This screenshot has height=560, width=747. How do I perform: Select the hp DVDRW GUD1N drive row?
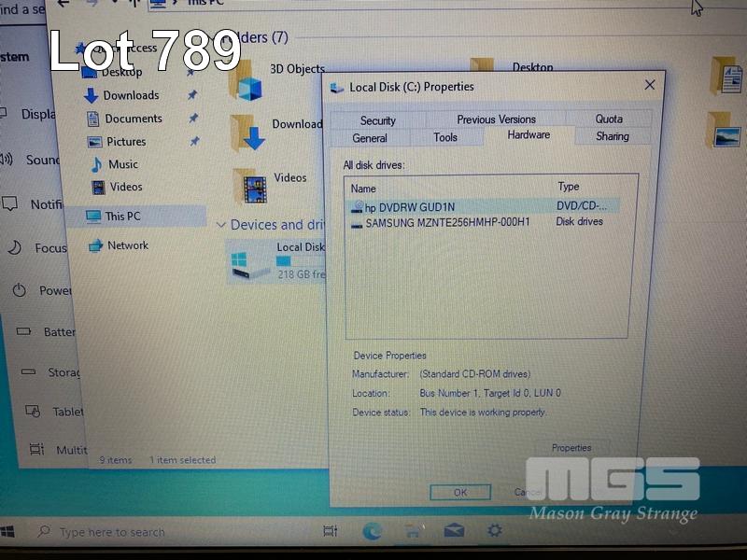484,206
